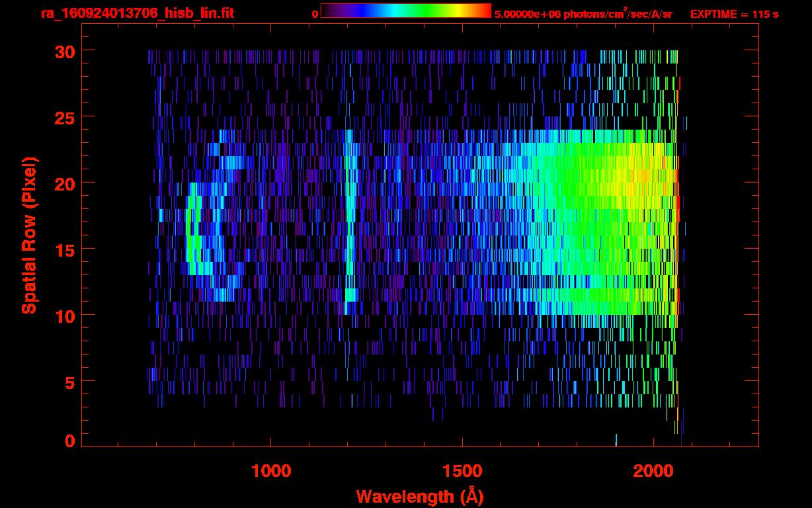Click the x-axis tick label 2000

(653, 470)
